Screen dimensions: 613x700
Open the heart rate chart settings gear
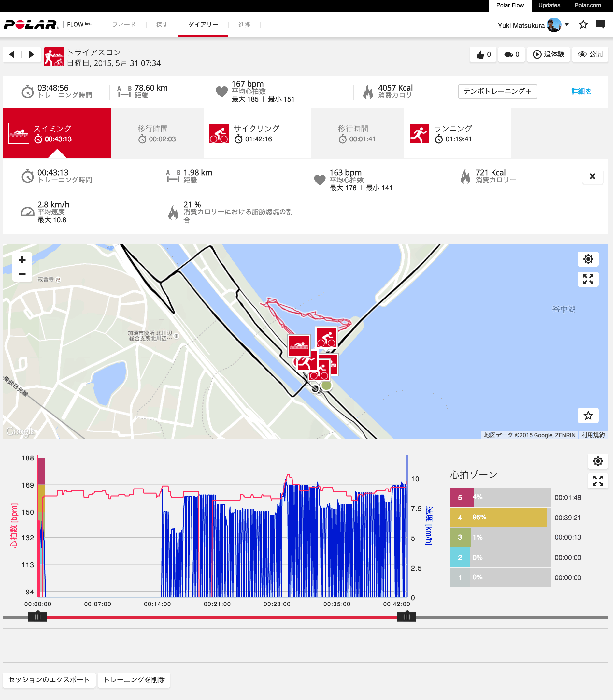(598, 461)
